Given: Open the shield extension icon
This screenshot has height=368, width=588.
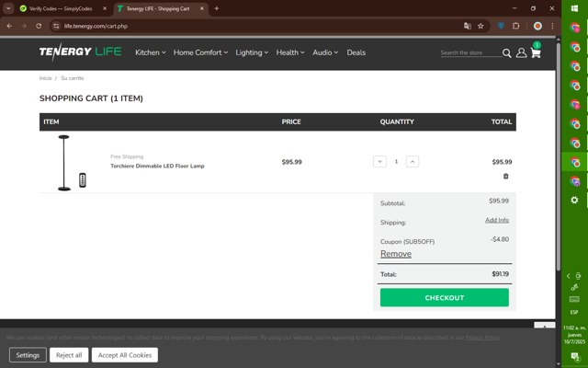Looking at the screenshot, I should pos(501,26).
